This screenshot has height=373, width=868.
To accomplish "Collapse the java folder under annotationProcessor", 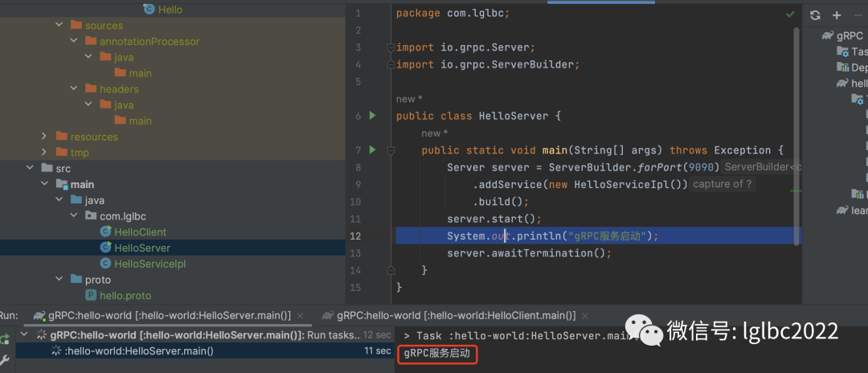I will tap(88, 57).
